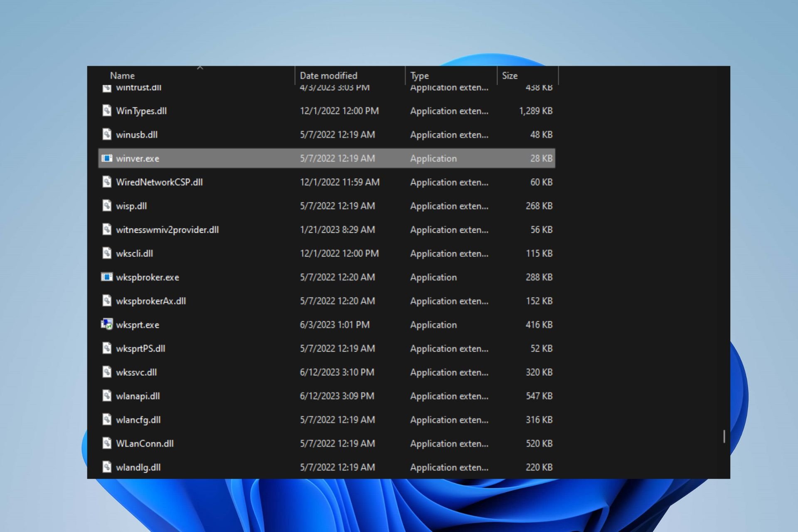Screen dimensions: 798x532
Task: Select the WiredNetworkCSP.dll file name
Action: (x=159, y=182)
